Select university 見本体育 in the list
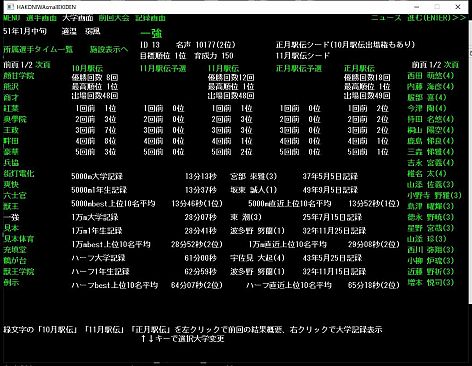Screen dimensions: 472x366 click(19, 239)
